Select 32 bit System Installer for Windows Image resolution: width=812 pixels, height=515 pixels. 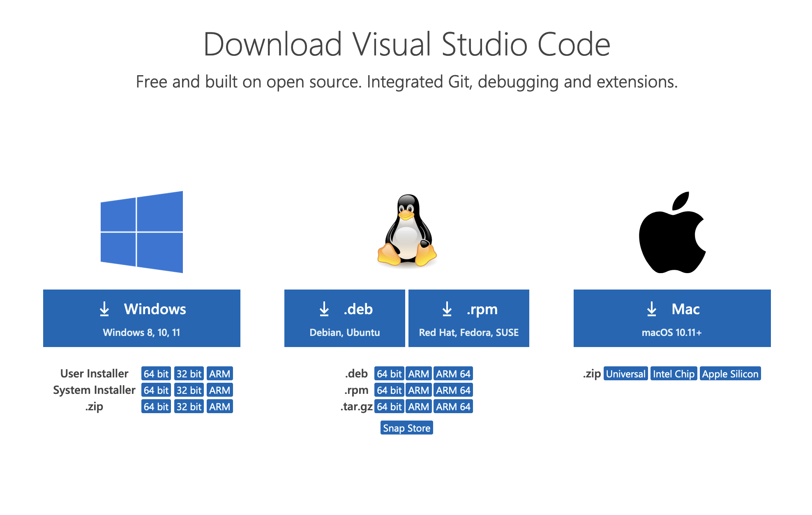pyautogui.click(x=189, y=390)
